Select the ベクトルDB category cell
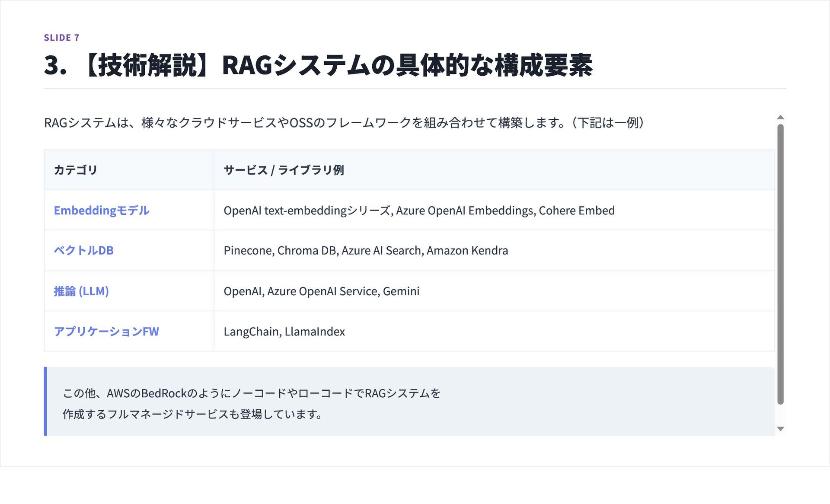The height and width of the screenshot is (504, 830). pyautogui.click(x=83, y=251)
